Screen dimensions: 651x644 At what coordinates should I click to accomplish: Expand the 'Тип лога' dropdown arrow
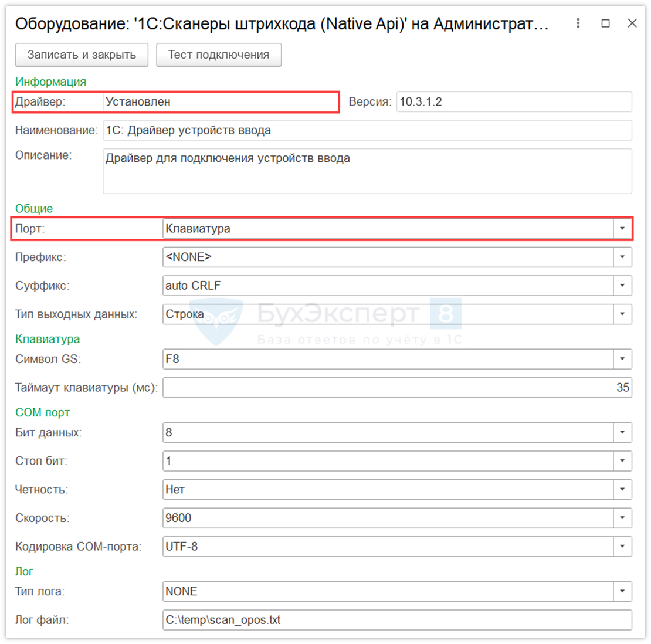tap(622, 591)
